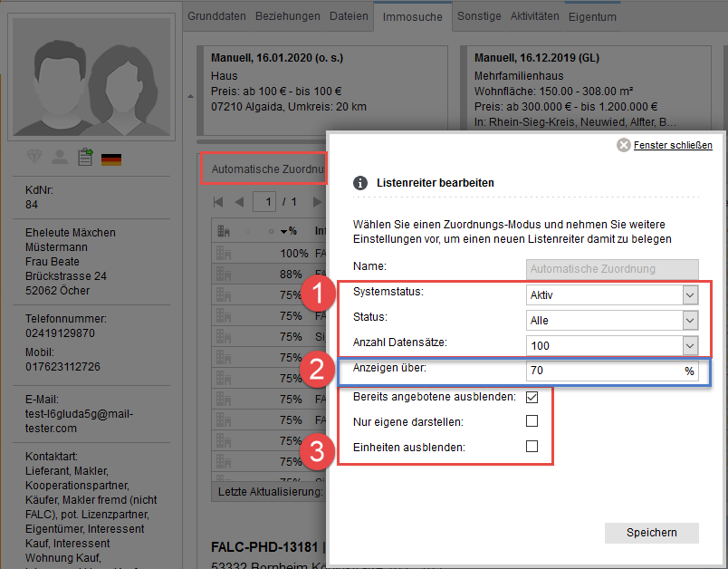The image size is (728, 569).
Task: Click the clipboard export icon
Action: (85, 158)
